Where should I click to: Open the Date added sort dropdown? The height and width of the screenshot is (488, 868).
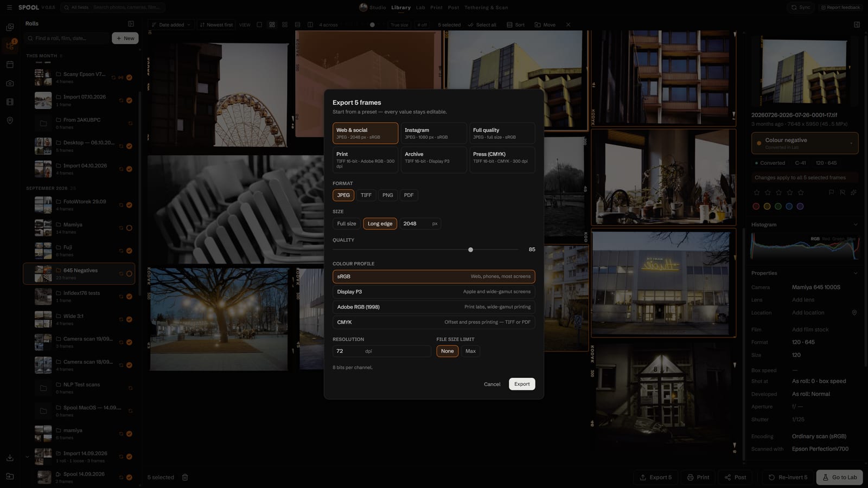[x=171, y=25]
